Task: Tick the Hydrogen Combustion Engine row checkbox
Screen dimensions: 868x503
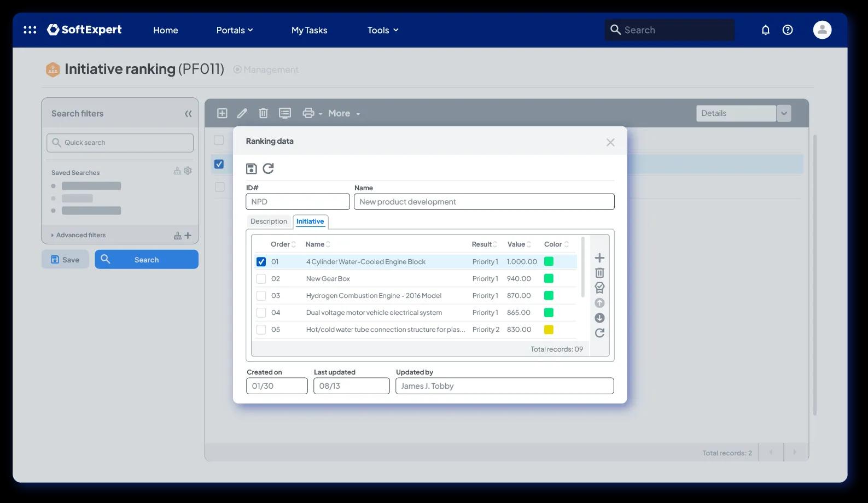Action: (x=261, y=296)
